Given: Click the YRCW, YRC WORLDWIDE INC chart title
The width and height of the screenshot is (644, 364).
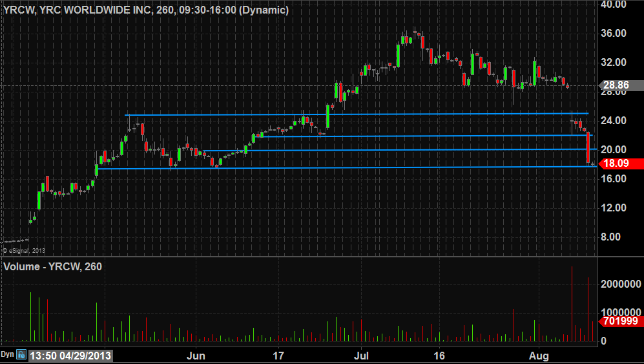Looking at the screenshot, I should pos(146,10).
